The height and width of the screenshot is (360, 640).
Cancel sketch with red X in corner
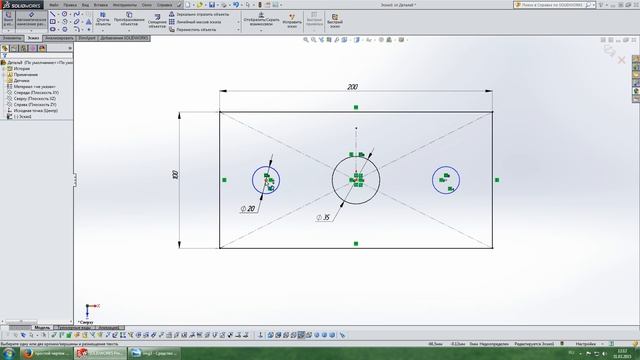pos(621,60)
